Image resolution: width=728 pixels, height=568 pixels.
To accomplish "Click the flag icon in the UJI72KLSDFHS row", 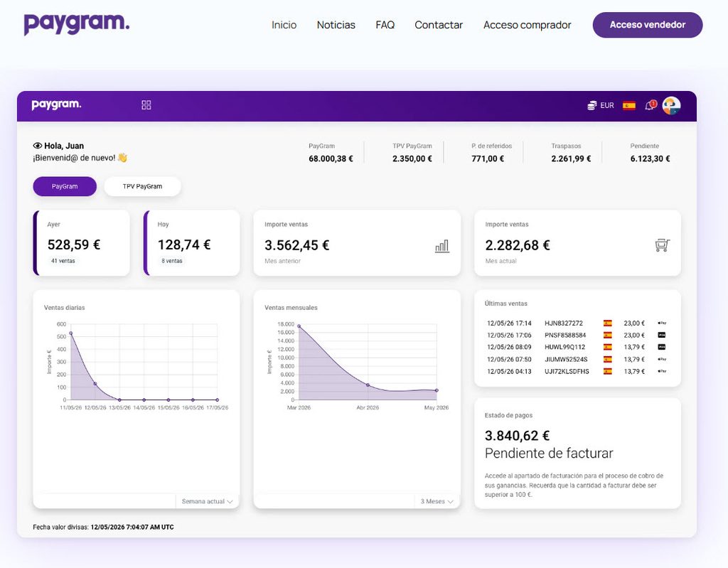I will 607,372.
